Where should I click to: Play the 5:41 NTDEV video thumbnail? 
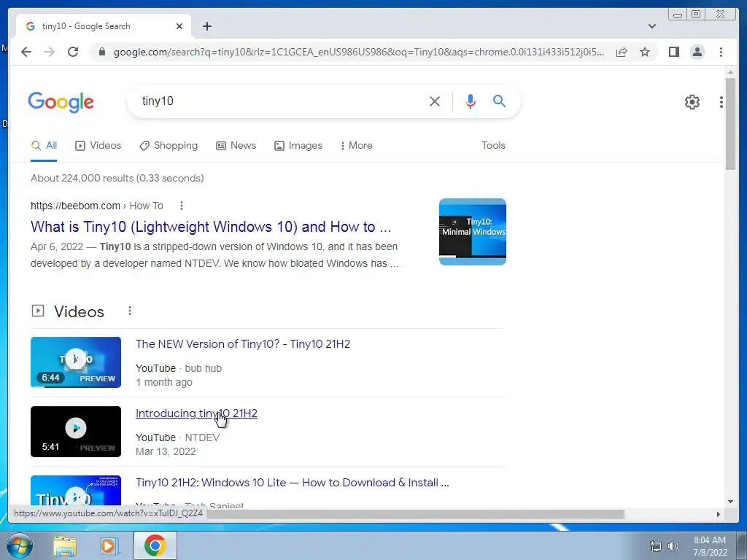pyautogui.click(x=76, y=432)
